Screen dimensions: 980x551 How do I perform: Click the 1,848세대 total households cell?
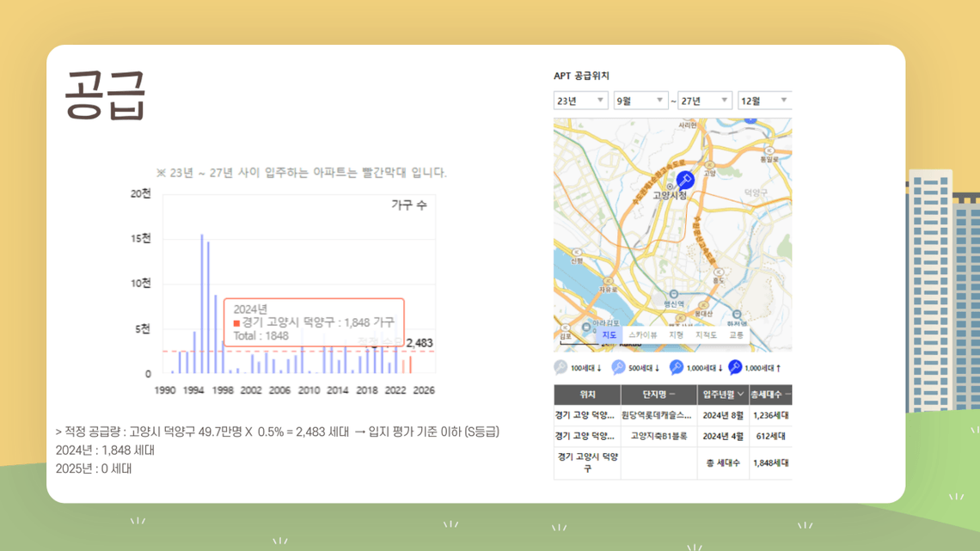(770, 463)
